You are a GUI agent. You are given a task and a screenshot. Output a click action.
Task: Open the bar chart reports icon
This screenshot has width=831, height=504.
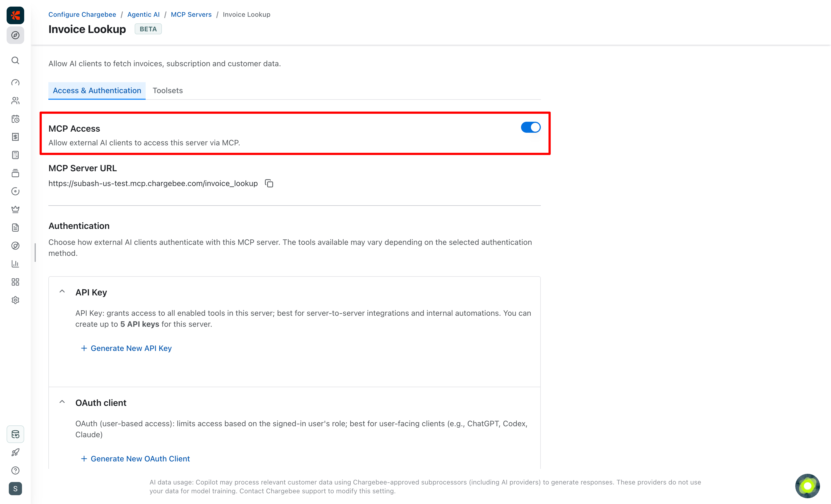coord(15,264)
